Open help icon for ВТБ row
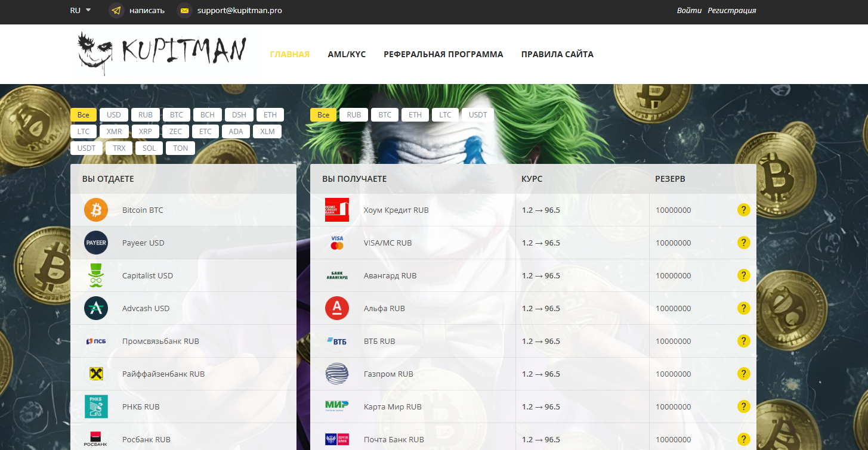The image size is (868, 450). pyautogui.click(x=743, y=341)
